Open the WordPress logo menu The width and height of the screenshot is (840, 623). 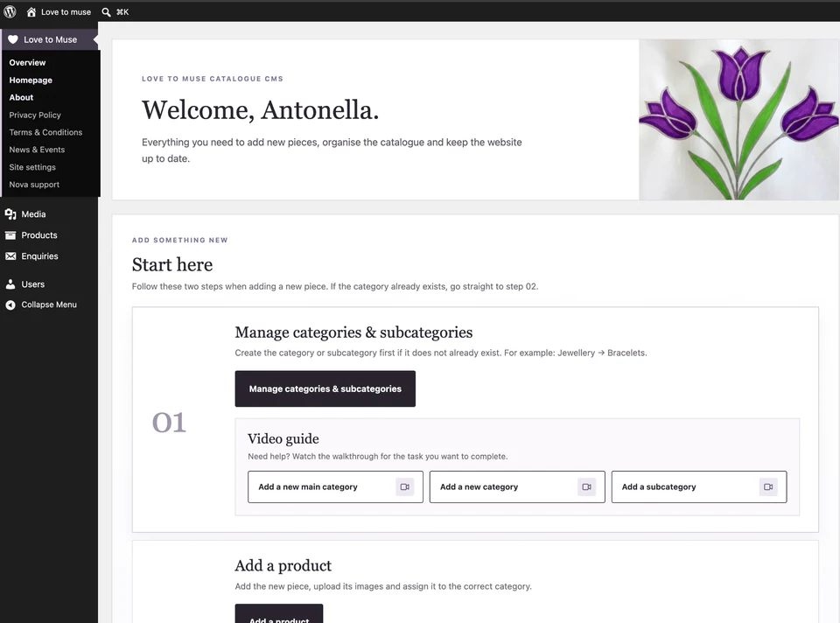pyautogui.click(x=10, y=11)
